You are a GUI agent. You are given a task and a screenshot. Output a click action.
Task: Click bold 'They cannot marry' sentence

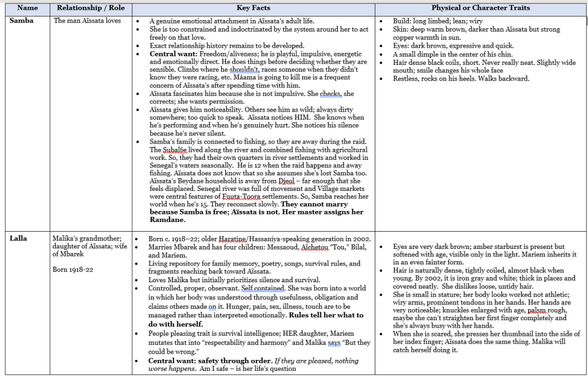coord(314,204)
